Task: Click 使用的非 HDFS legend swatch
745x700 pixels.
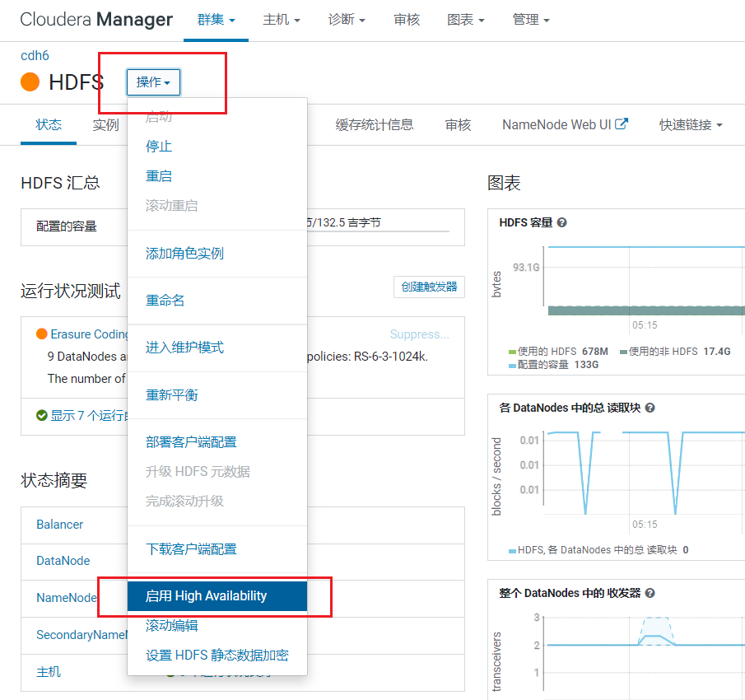Action: point(623,352)
